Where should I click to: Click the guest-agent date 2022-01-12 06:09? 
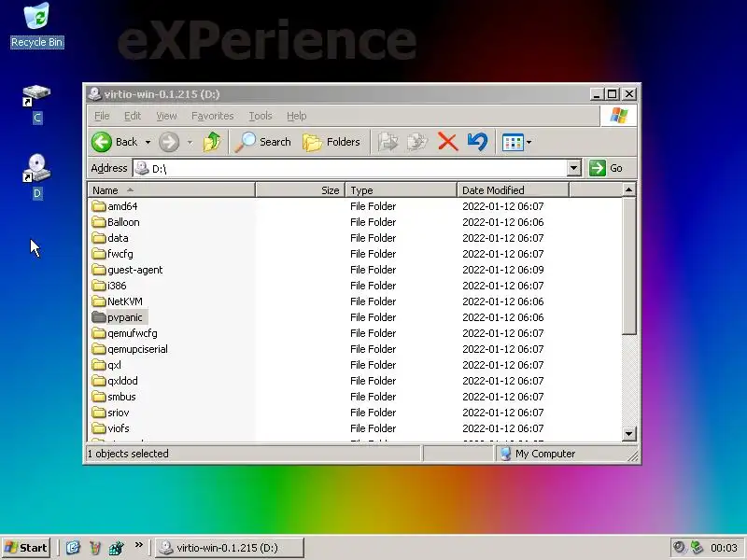[503, 270]
